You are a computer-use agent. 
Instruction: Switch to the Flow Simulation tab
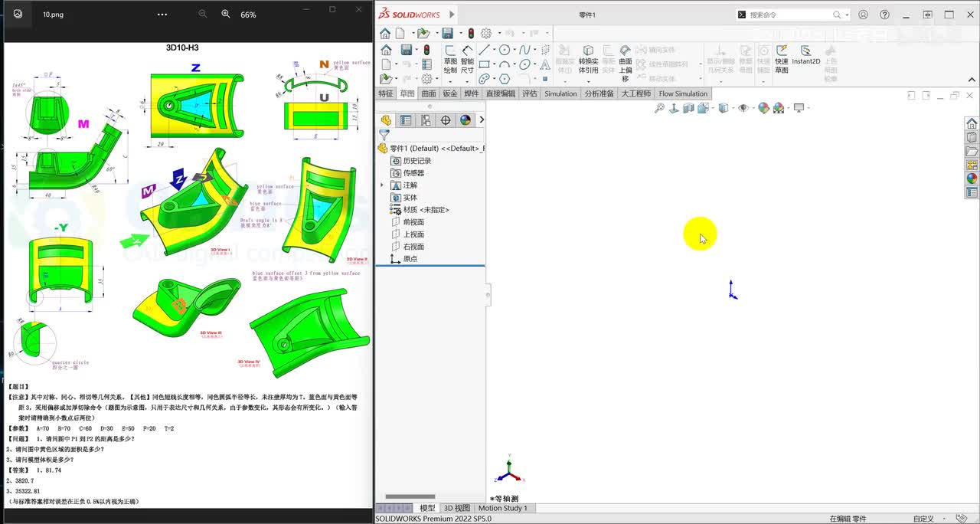coord(683,93)
